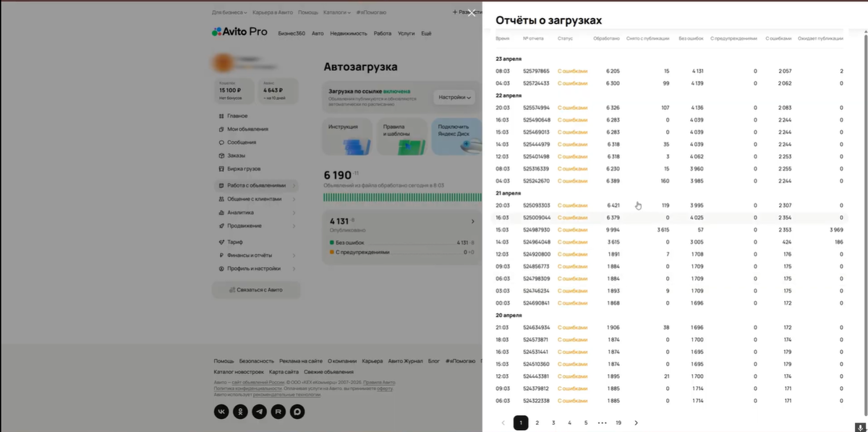Image resolution: width=868 pixels, height=432 pixels.
Task: Click the Тариф sidebar icon
Action: coord(220,242)
